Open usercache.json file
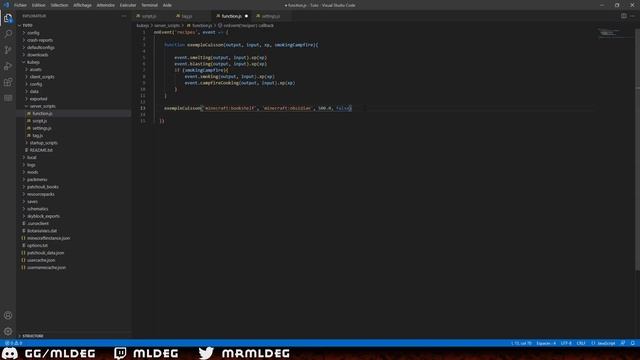The height and width of the screenshot is (360, 640). pyautogui.click(x=41, y=260)
